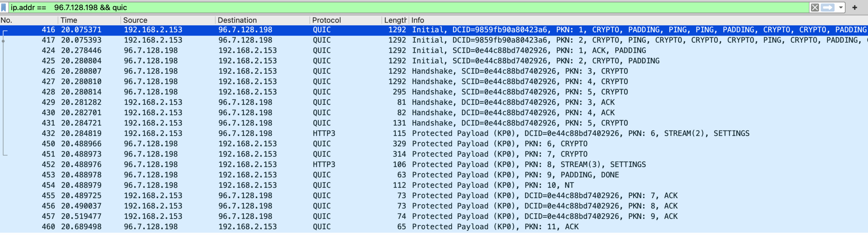Clear the display filter with X button
Screen dimensions: 868x235
tap(814, 7)
